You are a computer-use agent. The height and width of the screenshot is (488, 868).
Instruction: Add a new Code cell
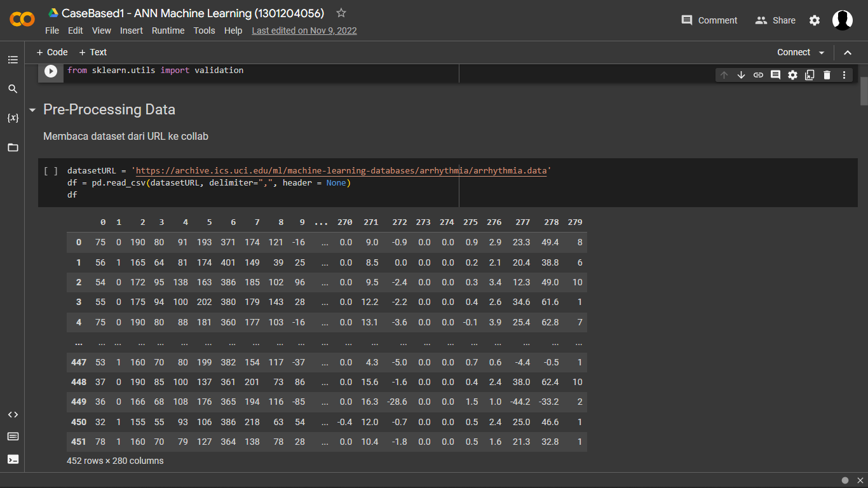(52, 52)
